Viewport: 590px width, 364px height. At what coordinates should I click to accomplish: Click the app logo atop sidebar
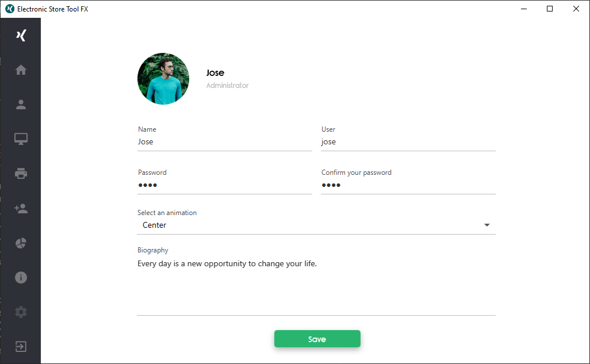pos(21,36)
